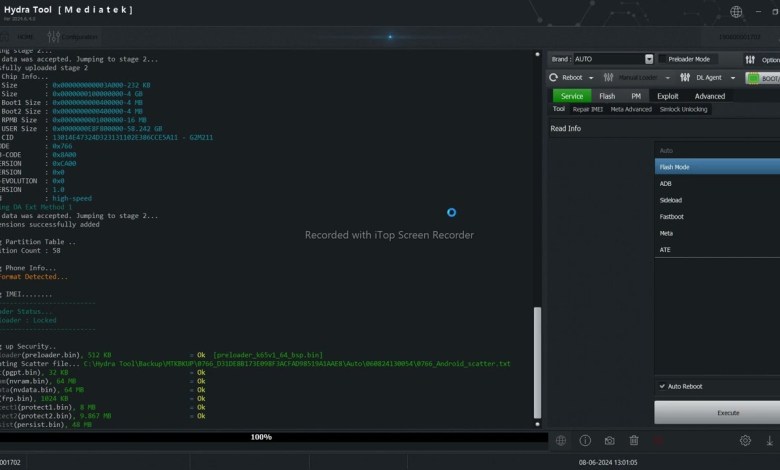
Task: Click the globe icon in the bottom toolbar
Action: click(561, 440)
